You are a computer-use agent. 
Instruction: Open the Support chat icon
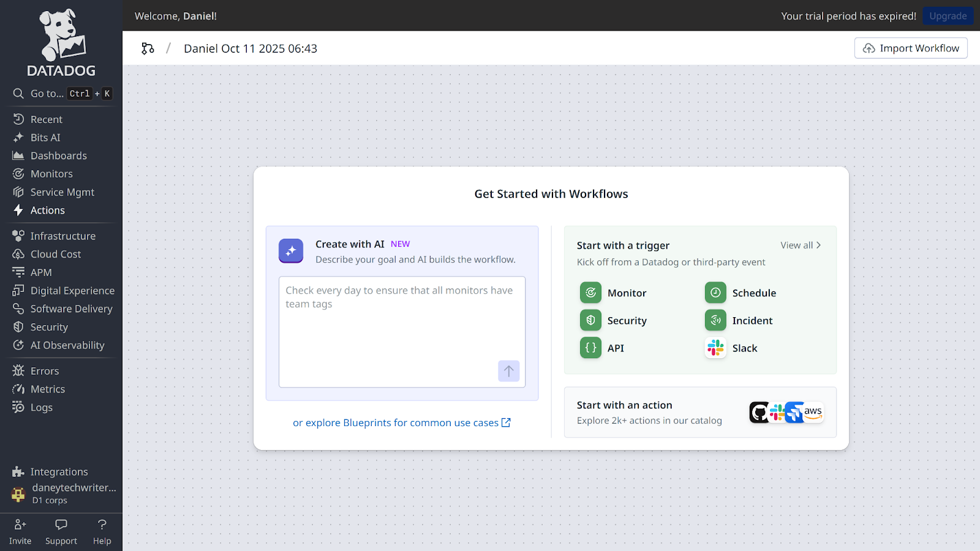point(61,525)
